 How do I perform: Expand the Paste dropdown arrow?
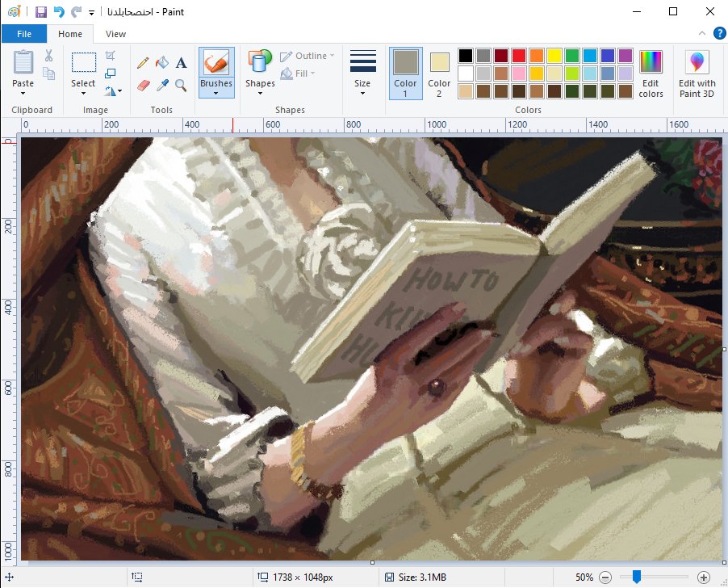[23, 94]
